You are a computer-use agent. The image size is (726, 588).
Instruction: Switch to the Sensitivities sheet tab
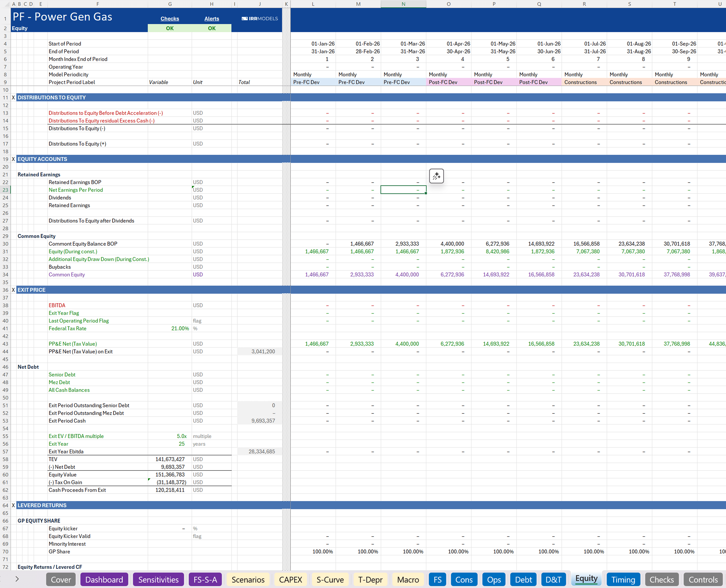(158, 580)
